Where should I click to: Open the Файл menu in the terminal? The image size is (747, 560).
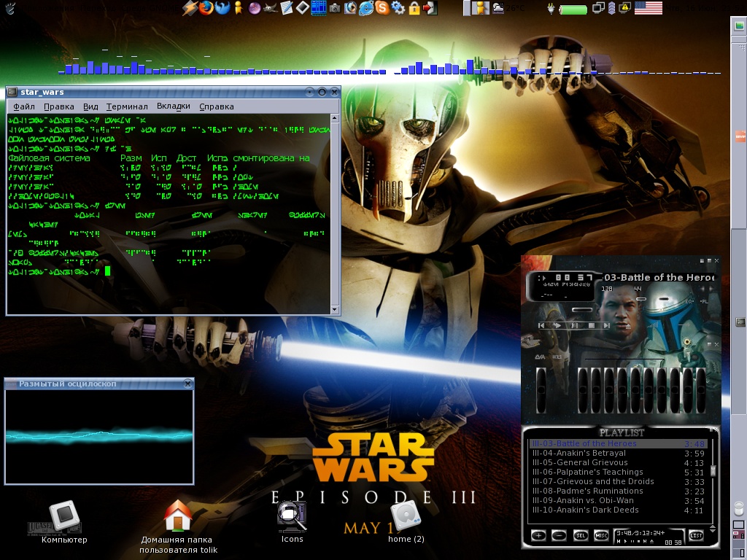(x=24, y=106)
